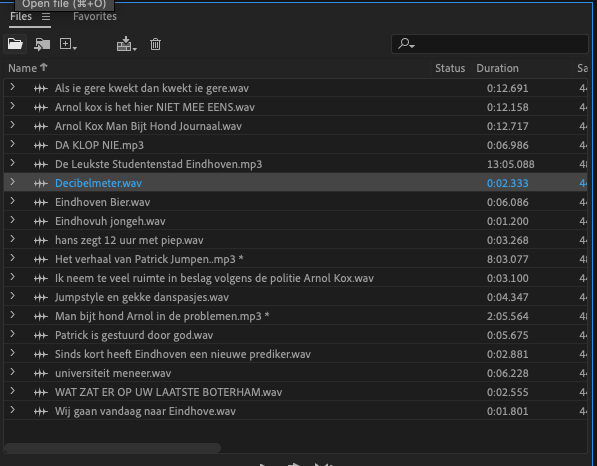Click waveform icon of Eindhovuh jongeh.wav
Screen dimensions: 597x466
[41, 222]
